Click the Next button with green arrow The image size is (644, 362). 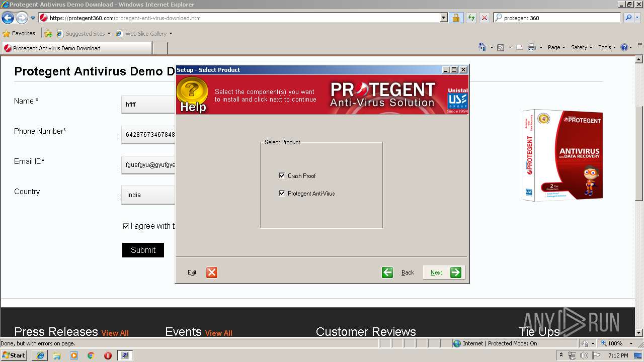point(443,273)
